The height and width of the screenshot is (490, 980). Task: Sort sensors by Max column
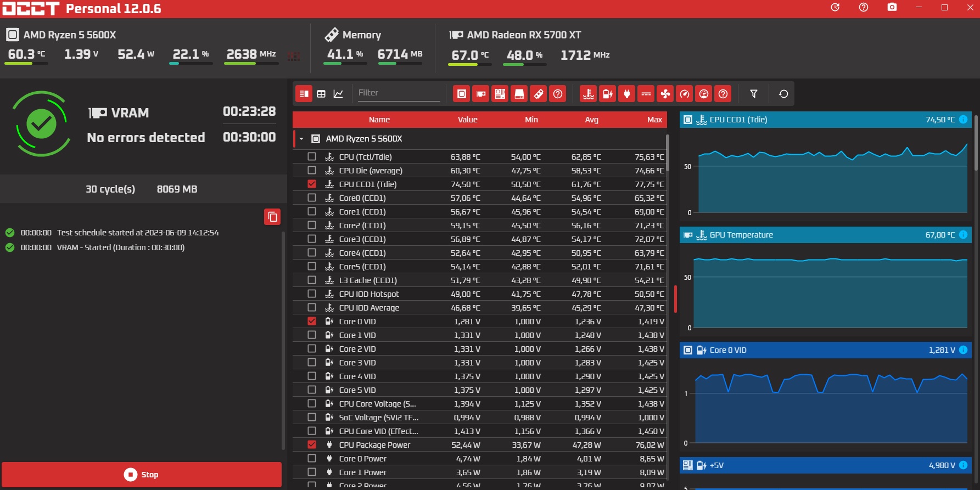[x=654, y=120]
